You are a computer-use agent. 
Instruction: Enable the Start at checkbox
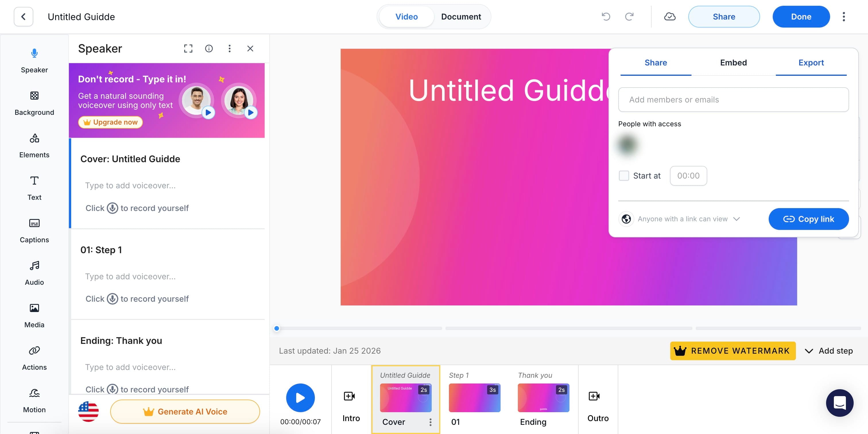coord(624,176)
